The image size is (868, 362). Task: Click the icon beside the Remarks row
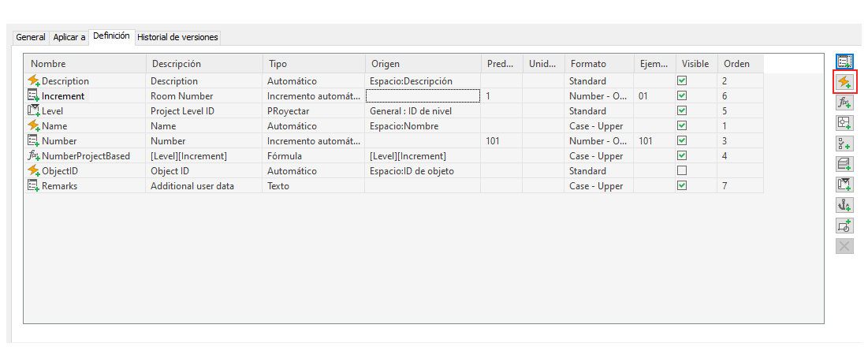(34, 185)
